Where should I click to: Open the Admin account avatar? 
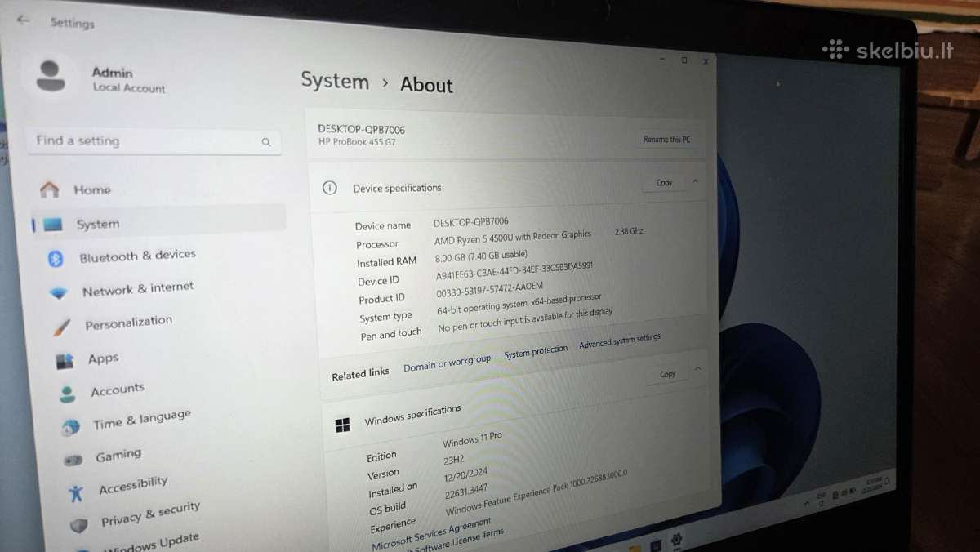(x=51, y=76)
